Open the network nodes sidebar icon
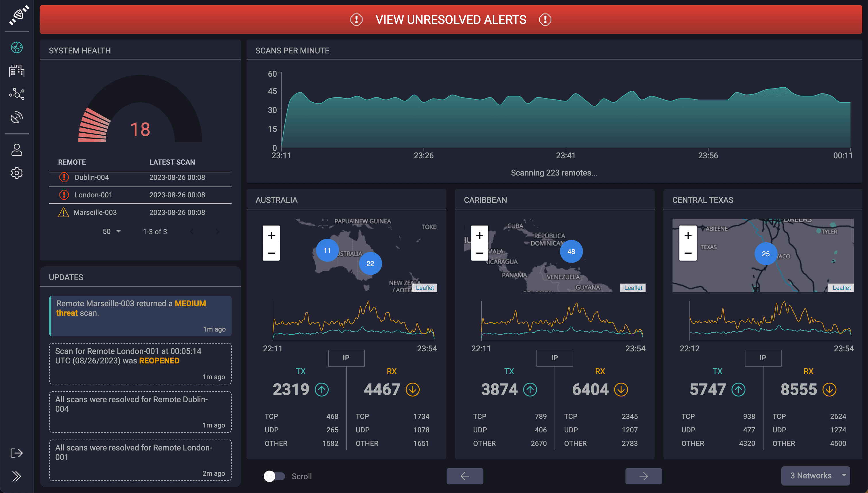 click(x=17, y=94)
